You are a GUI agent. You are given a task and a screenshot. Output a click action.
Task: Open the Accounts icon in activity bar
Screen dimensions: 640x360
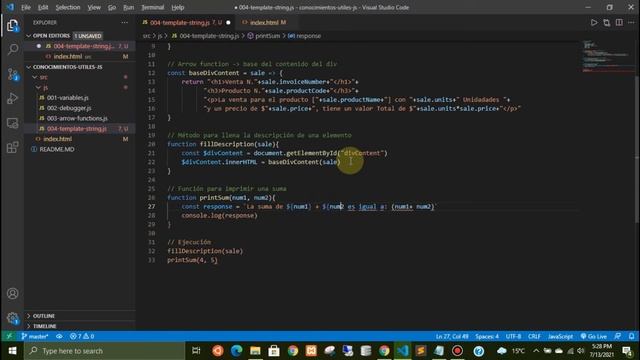coord(12,293)
